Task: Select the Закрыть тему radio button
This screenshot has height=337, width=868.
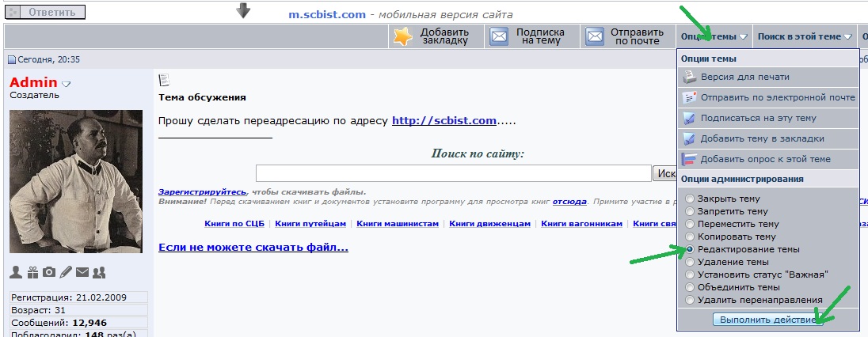Action: pos(691,199)
